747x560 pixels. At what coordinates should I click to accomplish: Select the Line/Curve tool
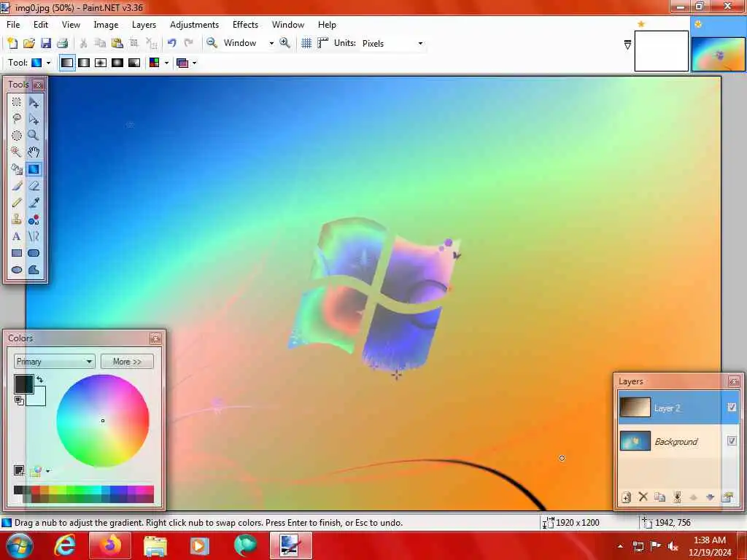point(34,236)
